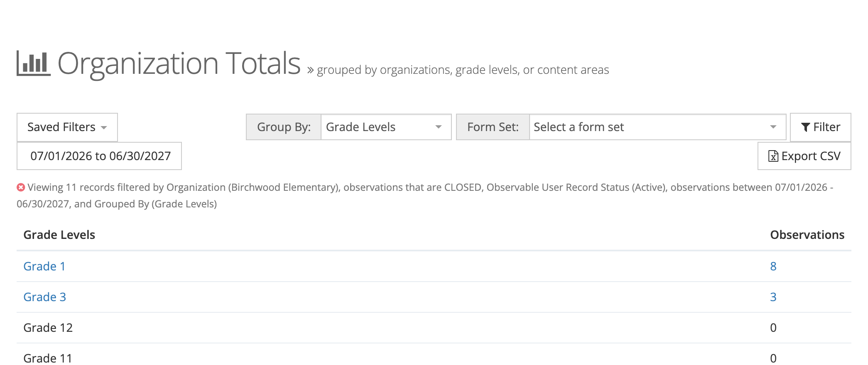Click the Grade 12 observations value 0

pyautogui.click(x=773, y=328)
